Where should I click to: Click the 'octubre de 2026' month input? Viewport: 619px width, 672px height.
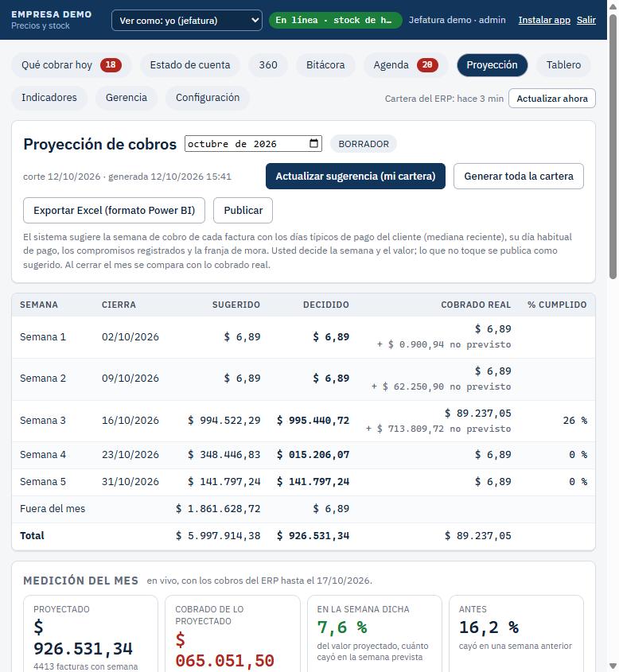253,144
